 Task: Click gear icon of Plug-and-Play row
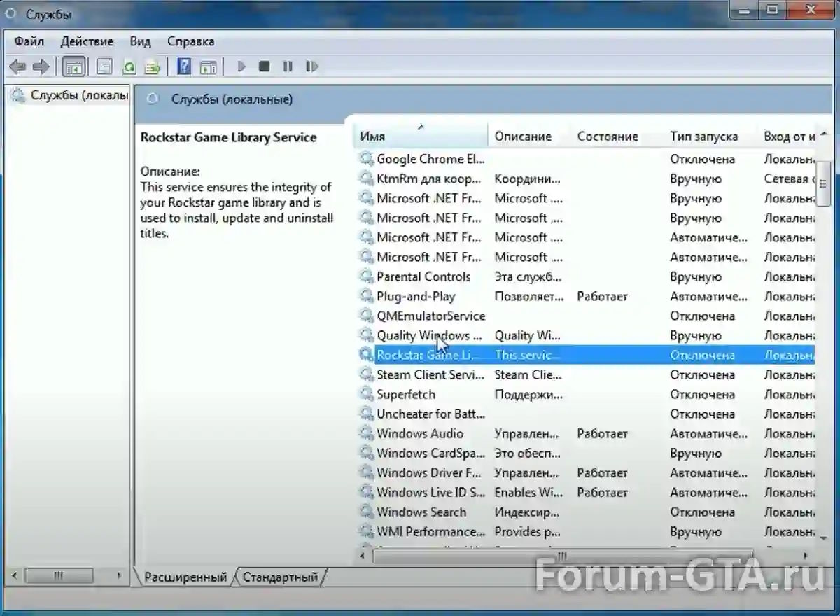point(366,296)
